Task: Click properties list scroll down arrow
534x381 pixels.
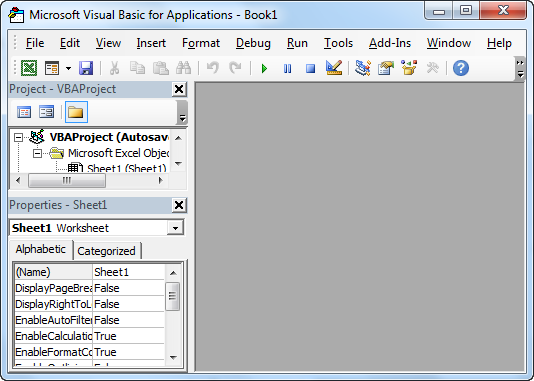Action: (x=173, y=357)
